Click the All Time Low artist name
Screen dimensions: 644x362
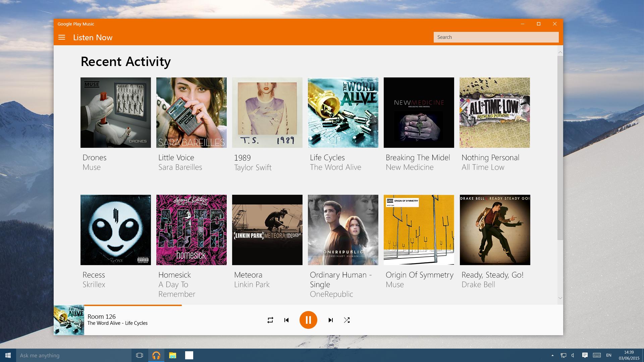[x=483, y=167]
